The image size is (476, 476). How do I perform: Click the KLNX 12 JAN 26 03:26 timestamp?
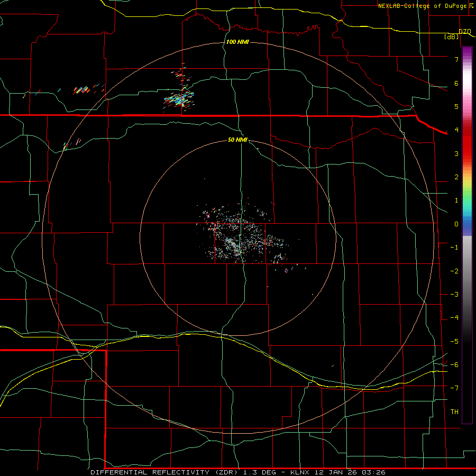(x=337, y=472)
